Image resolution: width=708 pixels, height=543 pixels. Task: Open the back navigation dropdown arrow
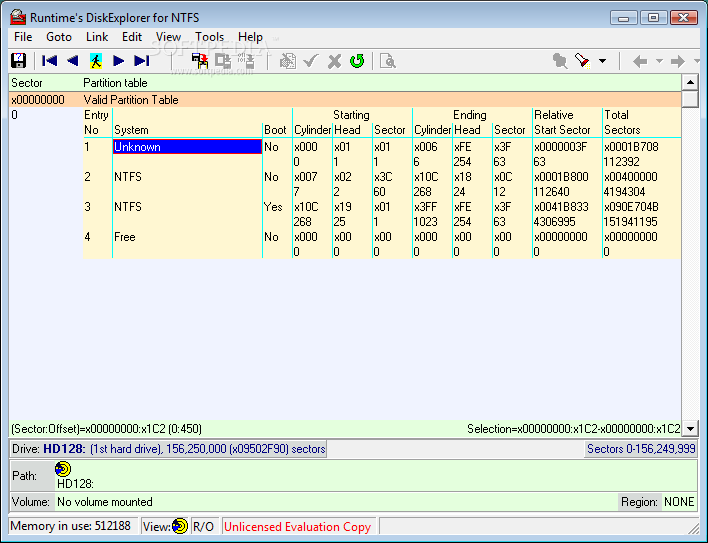(659, 62)
